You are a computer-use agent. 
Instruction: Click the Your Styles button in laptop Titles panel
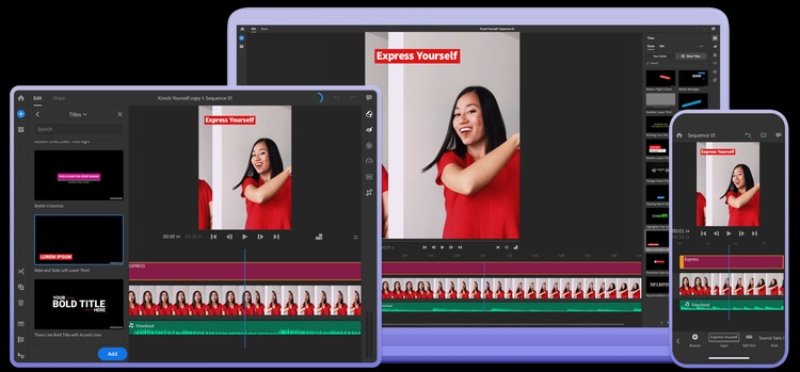click(x=660, y=56)
